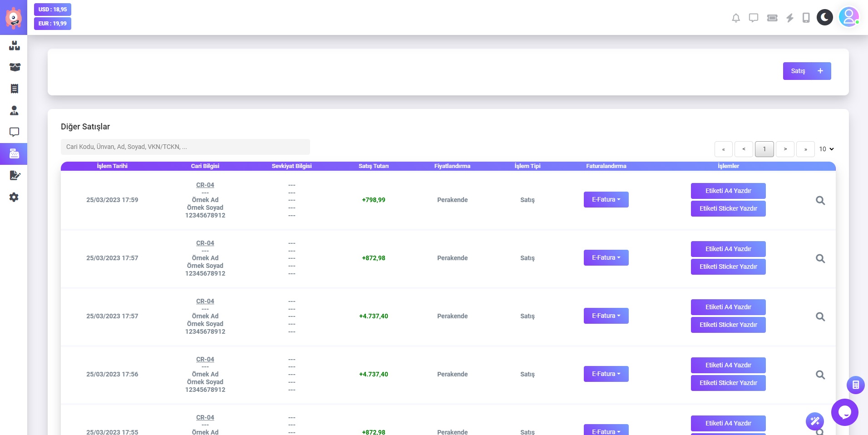The image size is (868, 435).
Task: Open the user profile avatar
Action: pos(848,17)
